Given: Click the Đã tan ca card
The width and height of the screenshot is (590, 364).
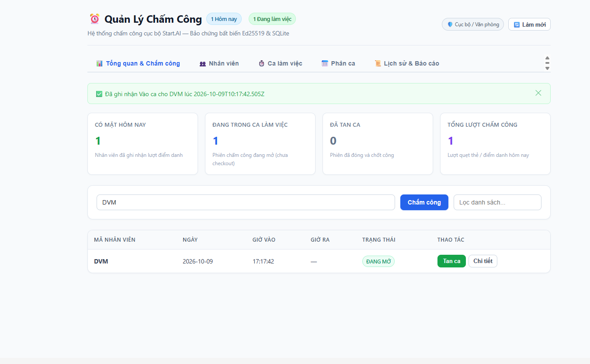Looking at the screenshot, I should point(378,144).
